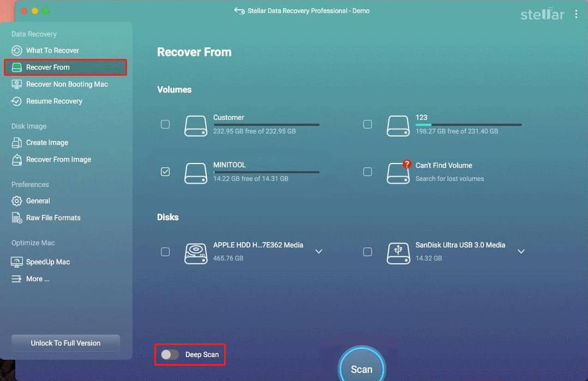Check the Can't Find Volume checkbox

[368, 172]
